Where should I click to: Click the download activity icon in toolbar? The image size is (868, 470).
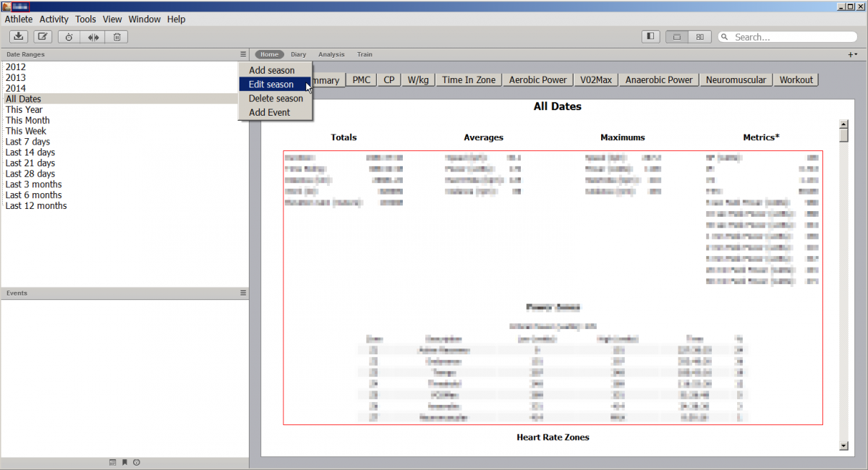[x=20, y=37]
